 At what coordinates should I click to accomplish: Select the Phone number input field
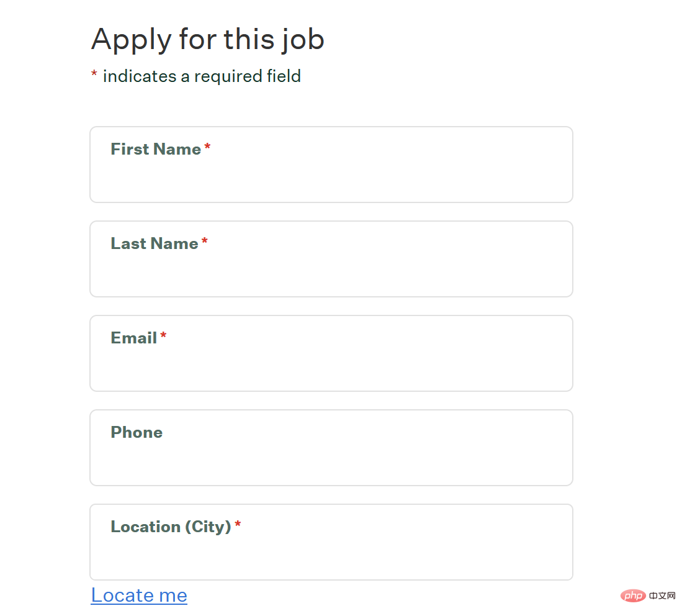331,461
